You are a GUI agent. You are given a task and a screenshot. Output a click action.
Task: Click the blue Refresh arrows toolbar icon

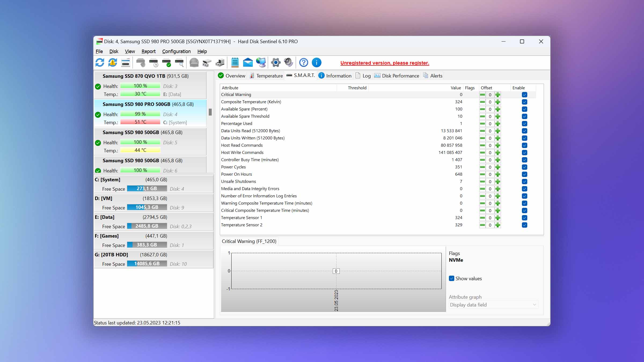click(100, 62)
